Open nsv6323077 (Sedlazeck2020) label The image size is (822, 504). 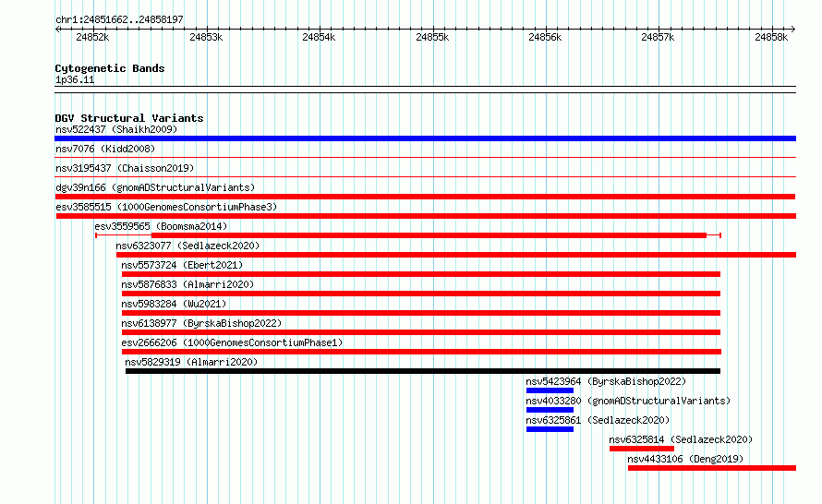[x=187, y=246]
